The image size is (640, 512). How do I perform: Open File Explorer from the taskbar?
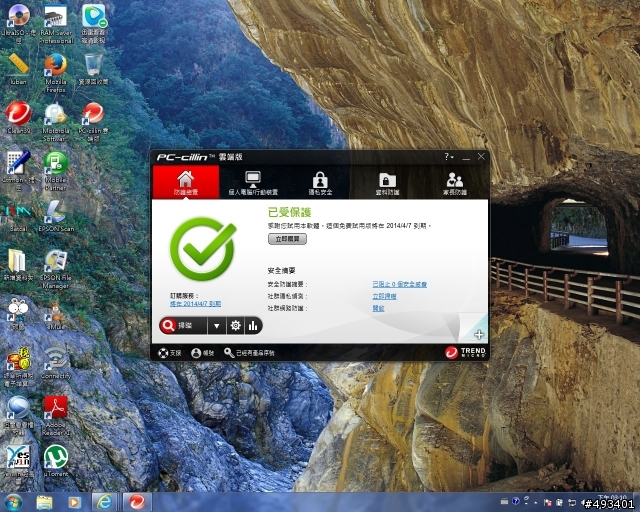44,503
